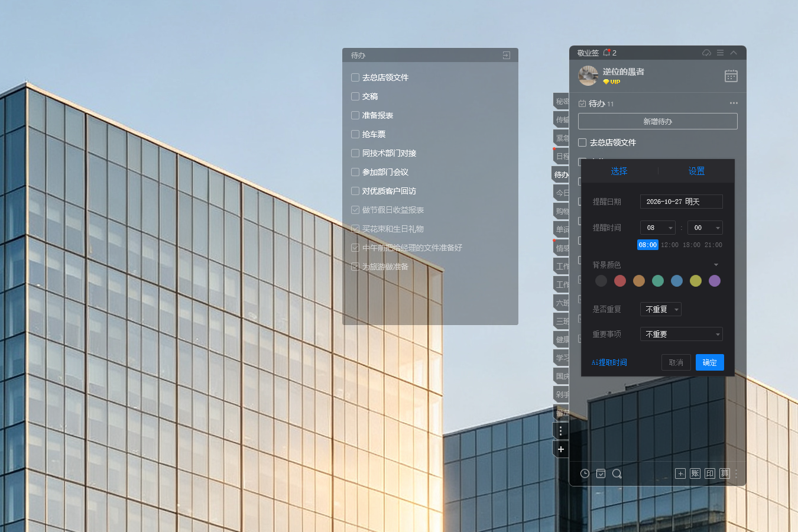Open the 重要事项 dropdown showing 不重要
This screenshot has width=798, height=532.
[x=682, y=334]
